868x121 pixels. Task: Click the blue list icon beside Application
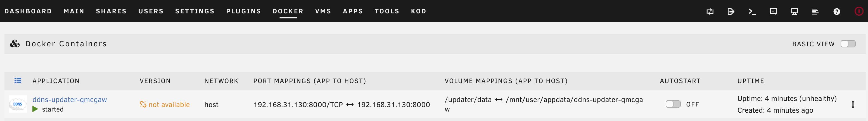(x=18, y=81)
